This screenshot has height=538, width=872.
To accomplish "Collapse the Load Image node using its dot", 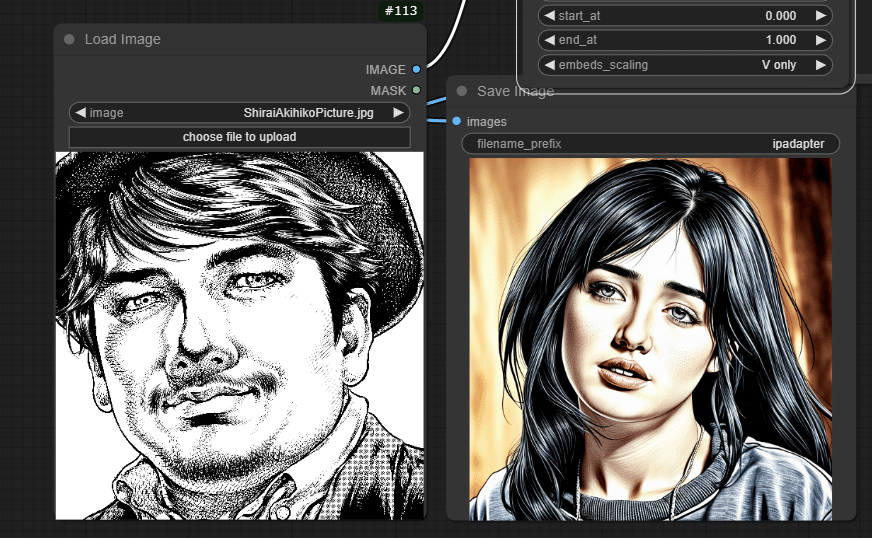I will [69, 40].
